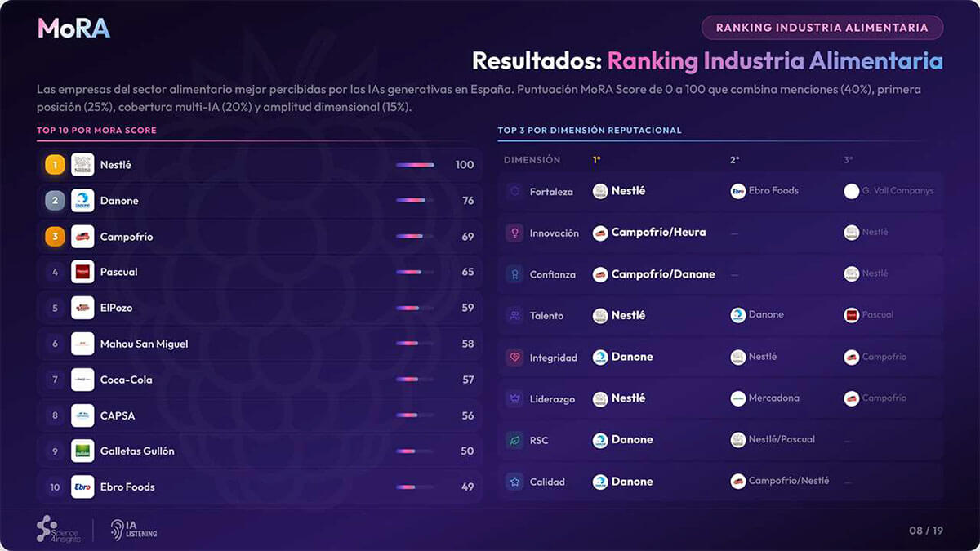Click the Fortaleza dimension icon
This screenshot has height=551, width=980.
(x=514, y=192)
